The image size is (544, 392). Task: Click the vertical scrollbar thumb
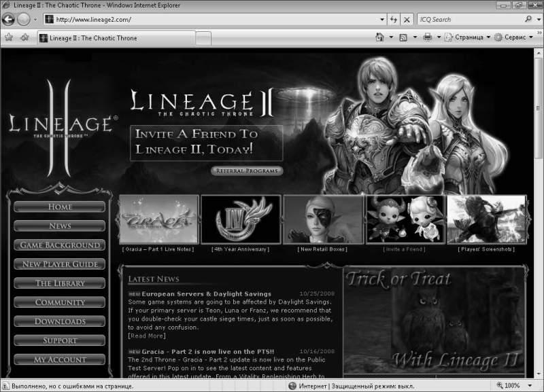(539, 108)
